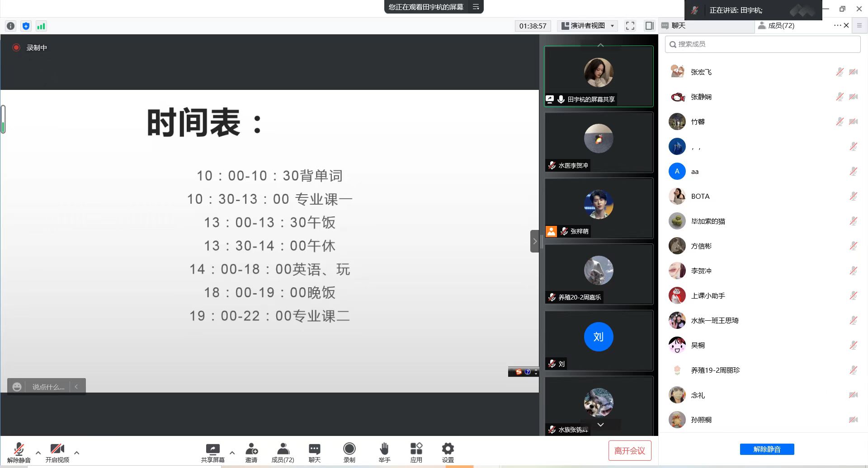Unmute microphone in bottom toolbar

[19, 452]
